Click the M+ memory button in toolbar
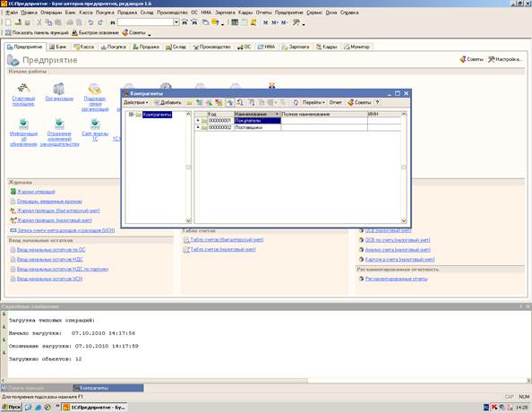This screenshot has width=532, height=413. click(275, 22)
